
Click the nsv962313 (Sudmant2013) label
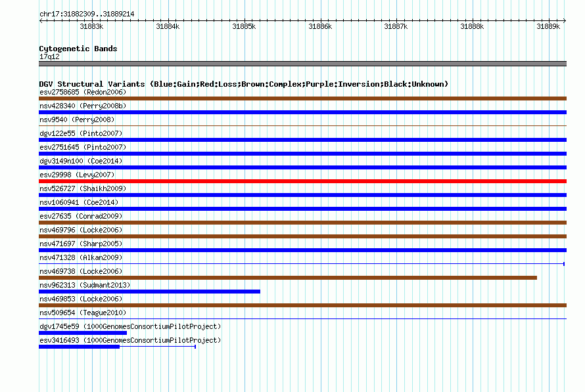pos(85,285)
